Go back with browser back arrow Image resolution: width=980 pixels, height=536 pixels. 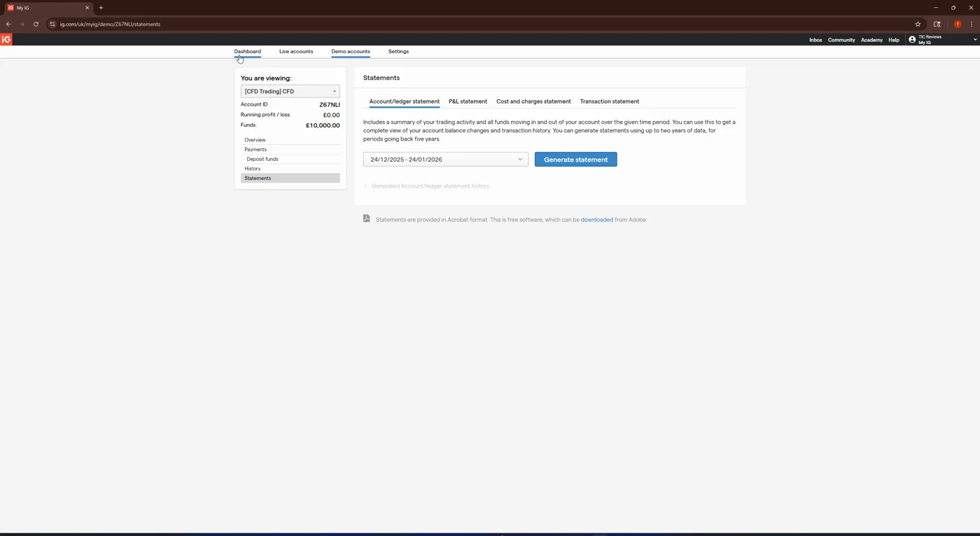[x=8, y=24]
